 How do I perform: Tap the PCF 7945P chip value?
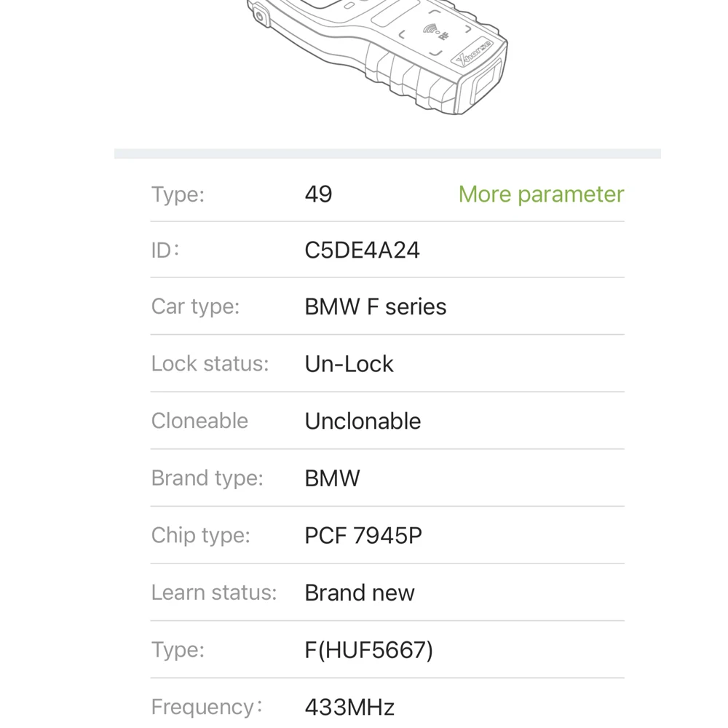click(x=363, y=536)
